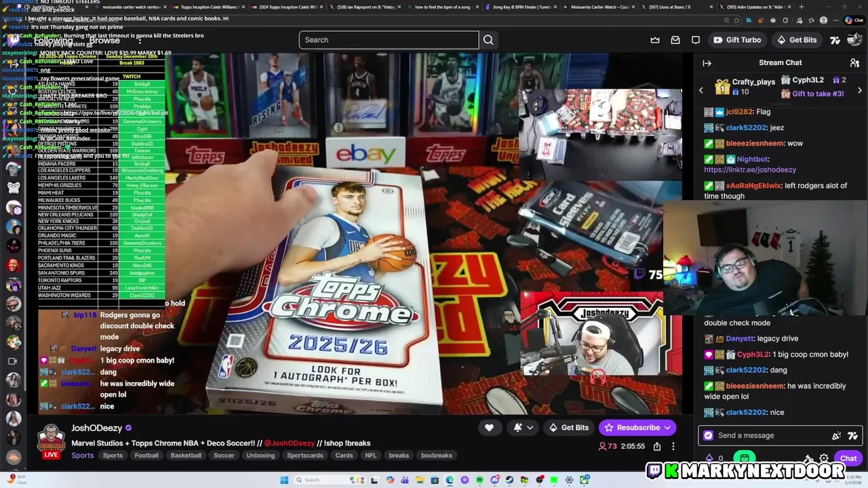Viewport: 868px width, 488px height.
Task: Open the Browse navigation tab
Action: [x=104, y=40]
